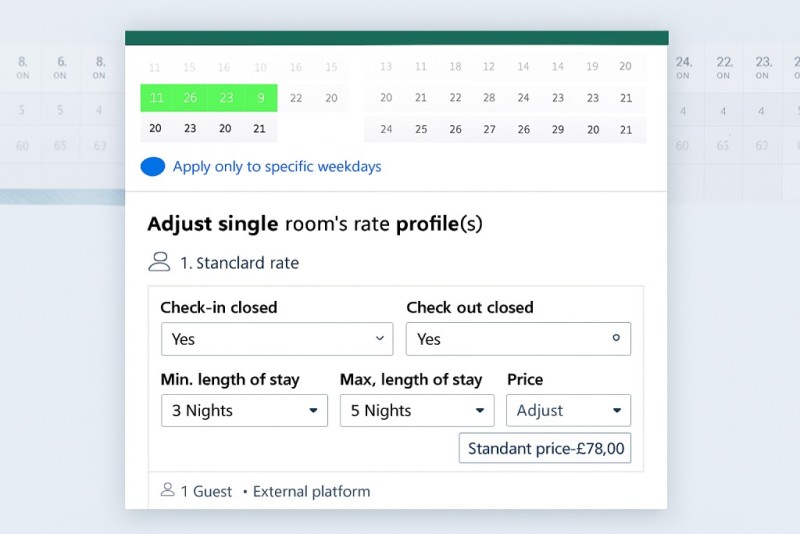Expand the Min. length of stay dropdown
Screen dimensions: 800x534
[244, 411]
